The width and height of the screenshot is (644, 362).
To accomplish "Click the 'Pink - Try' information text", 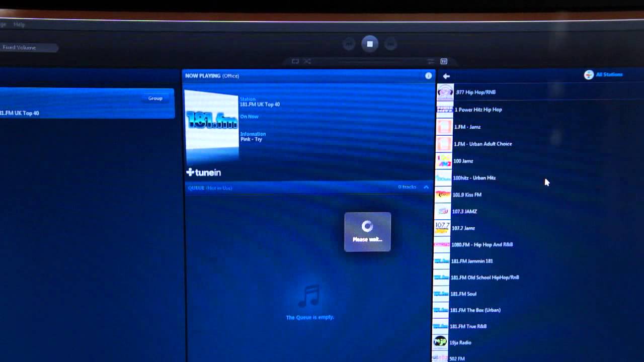I will [x=251, y=139].
